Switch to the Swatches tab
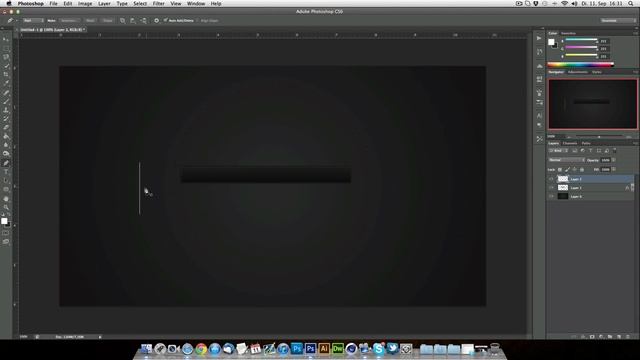The width and height of the screenshot is (640, 360). click(568, 33)
